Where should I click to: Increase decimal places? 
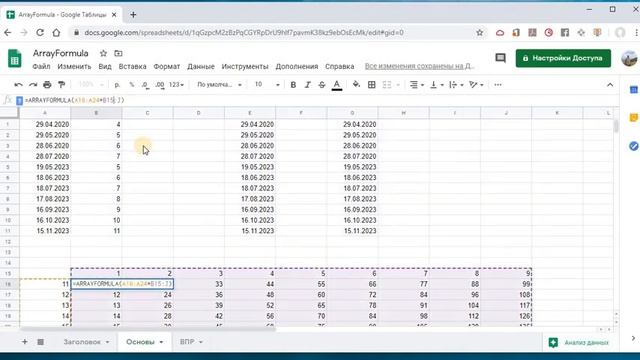[160, 85]
